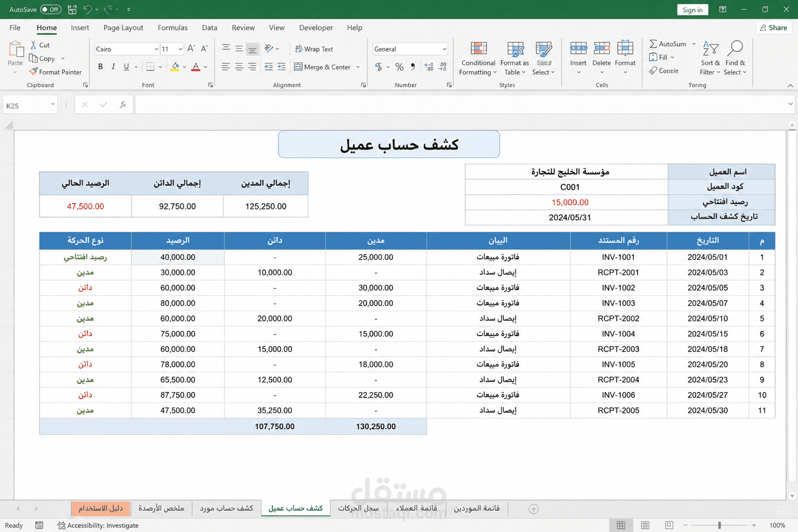This screenshot has height=532, width=798.
Task: Open Conditional Formatting menu
Action: point(478,58)
